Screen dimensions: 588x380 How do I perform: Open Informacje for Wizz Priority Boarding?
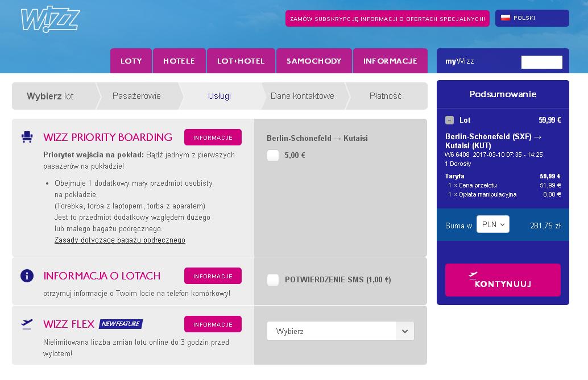tap(213, 137)
